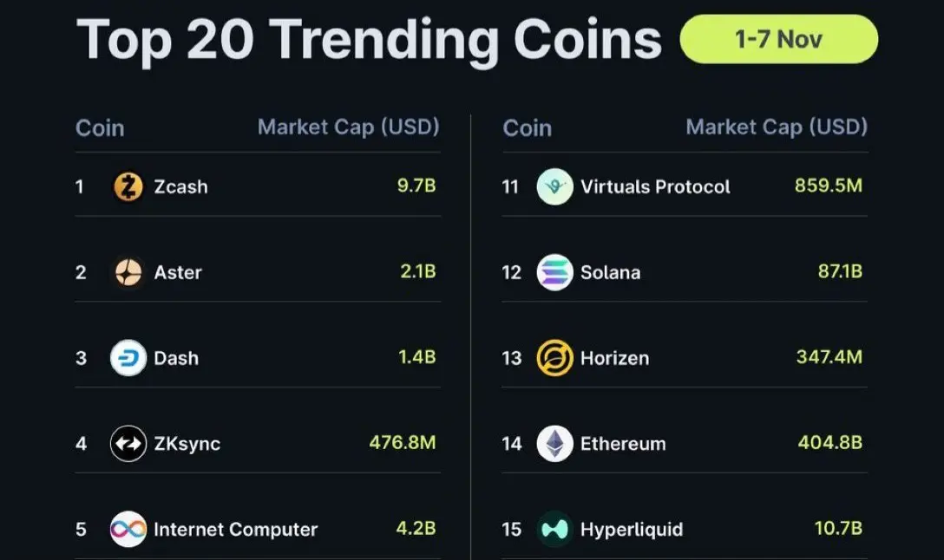
Task: Open the Hyperliquid name link
Action: coord(632,530)
